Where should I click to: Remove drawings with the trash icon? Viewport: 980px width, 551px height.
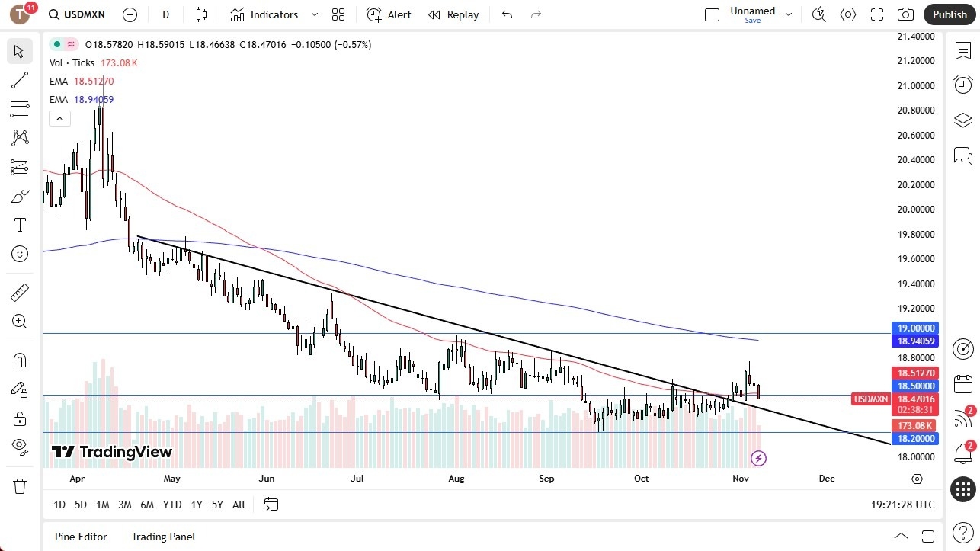20,485
